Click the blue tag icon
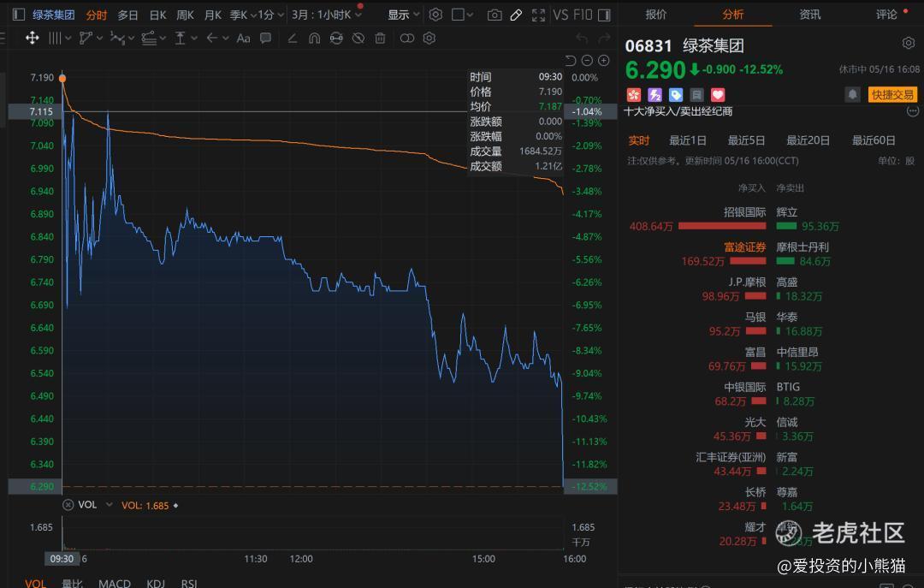 click(676, 94)
